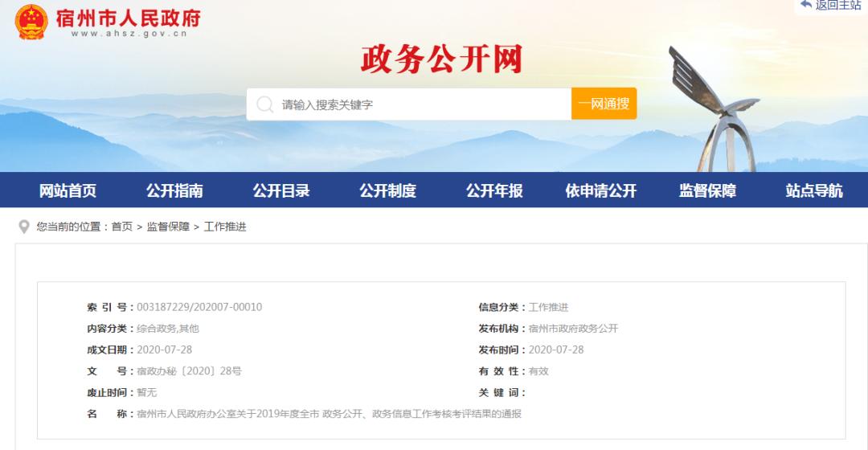Click the 关键词 label
The image size is (868, 450).
point(502,392)
